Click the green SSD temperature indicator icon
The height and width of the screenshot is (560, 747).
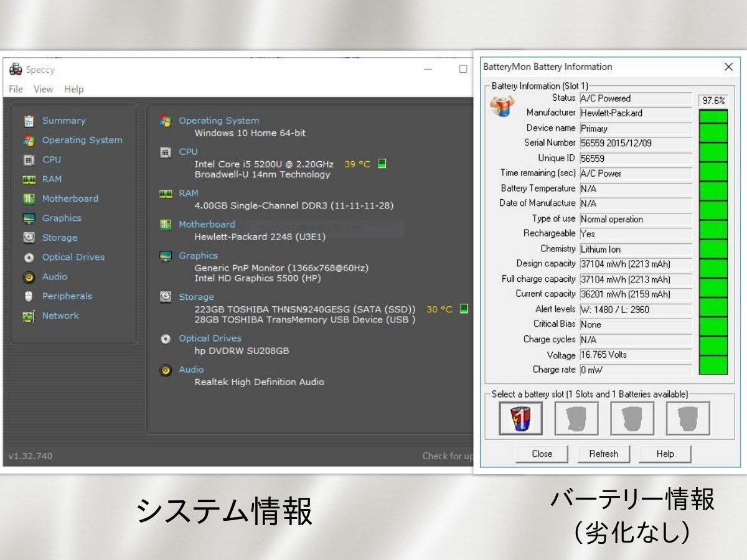click(464, 309)
